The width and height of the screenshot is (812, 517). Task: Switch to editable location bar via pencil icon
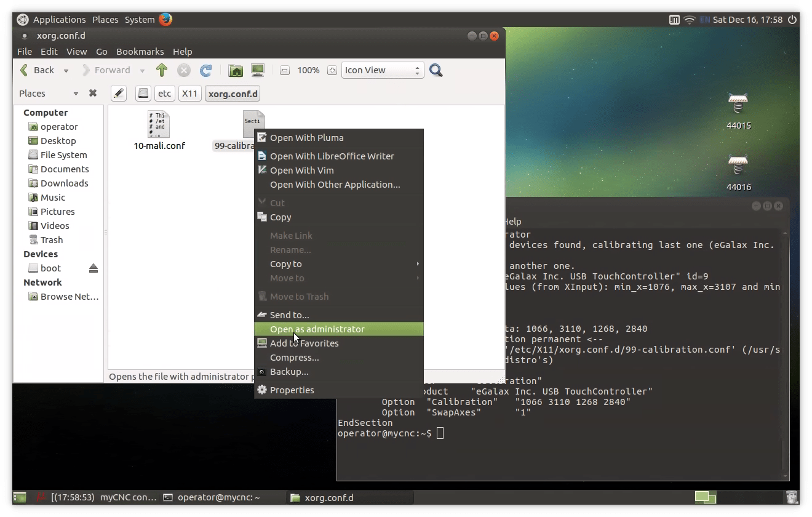[x=118, y=93]
